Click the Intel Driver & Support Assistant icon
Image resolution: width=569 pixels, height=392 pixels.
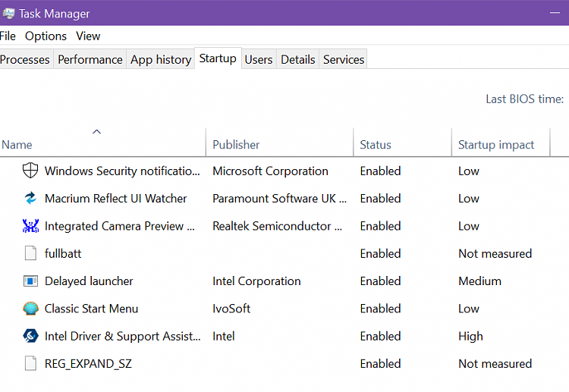pyautogui.click(x=30, y=336)
